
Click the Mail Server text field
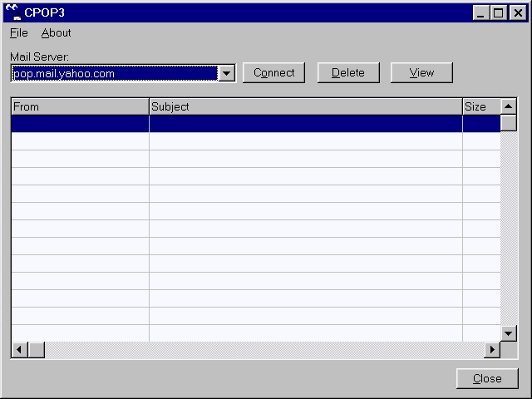tap(113, 73)
